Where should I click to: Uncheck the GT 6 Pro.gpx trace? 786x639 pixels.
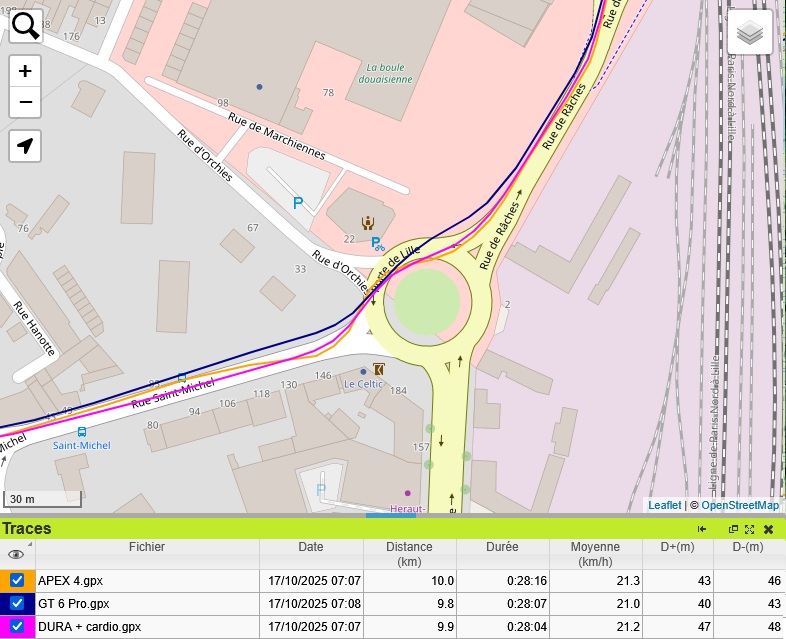[x=17, y=603]
